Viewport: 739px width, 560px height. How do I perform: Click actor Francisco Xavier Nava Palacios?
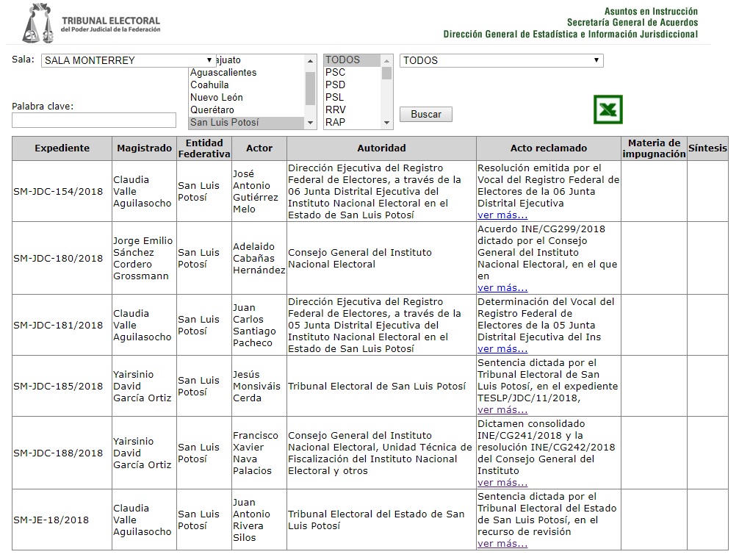point(256,453)
